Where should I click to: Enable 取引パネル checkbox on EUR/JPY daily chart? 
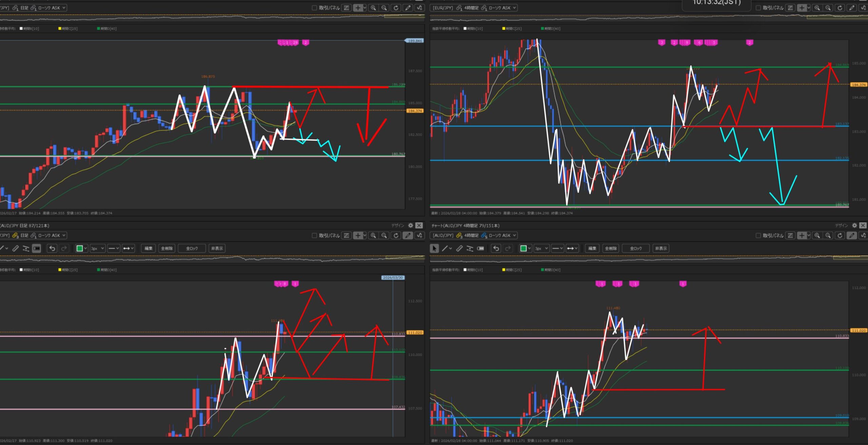(314, 7)
